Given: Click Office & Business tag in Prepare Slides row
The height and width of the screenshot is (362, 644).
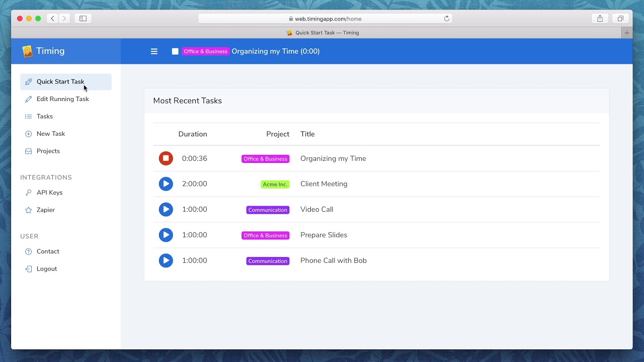Looking at the screenshot, I should coord(265,235).
